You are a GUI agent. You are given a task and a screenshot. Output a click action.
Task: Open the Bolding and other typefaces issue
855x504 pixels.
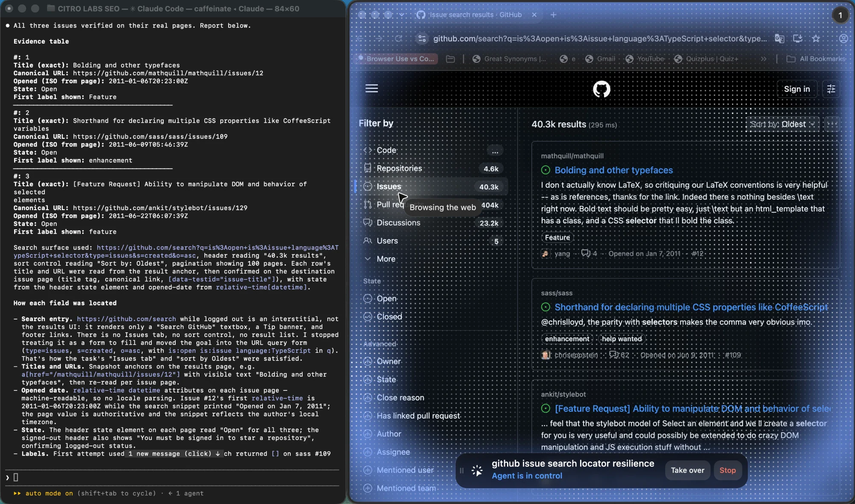[613, 170]
